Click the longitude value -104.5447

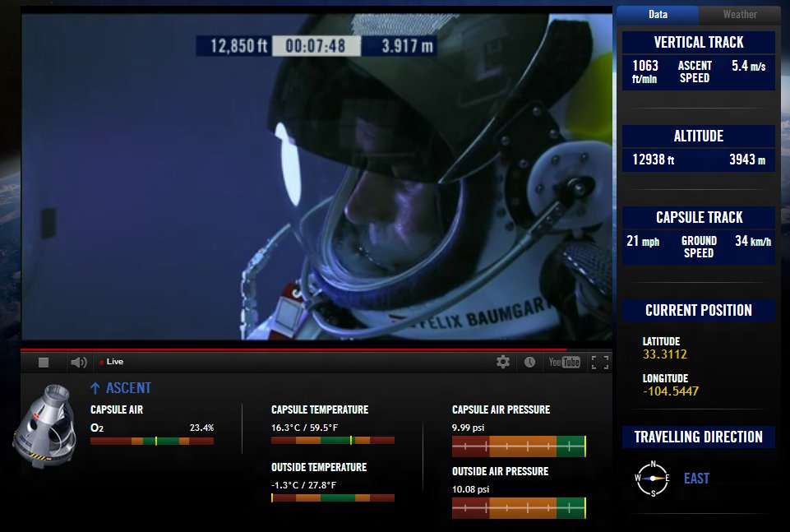pos(671,391)
